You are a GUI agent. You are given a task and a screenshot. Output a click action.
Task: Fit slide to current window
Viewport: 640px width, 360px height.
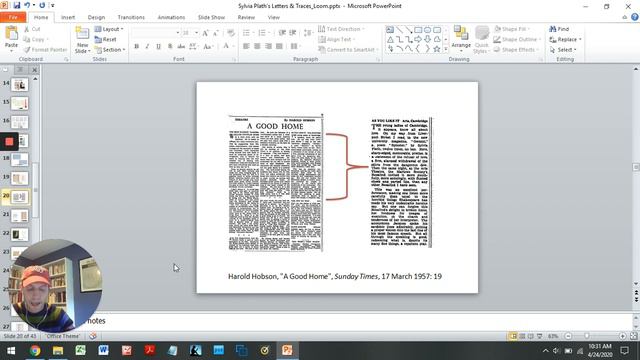pyautogui.click(x=633, y=336)
